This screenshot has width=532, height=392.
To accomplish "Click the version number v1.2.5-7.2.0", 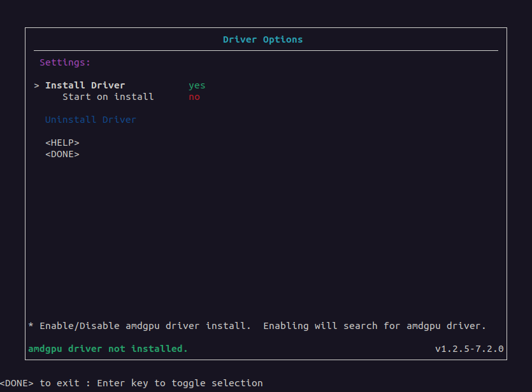I will (469, 349).
